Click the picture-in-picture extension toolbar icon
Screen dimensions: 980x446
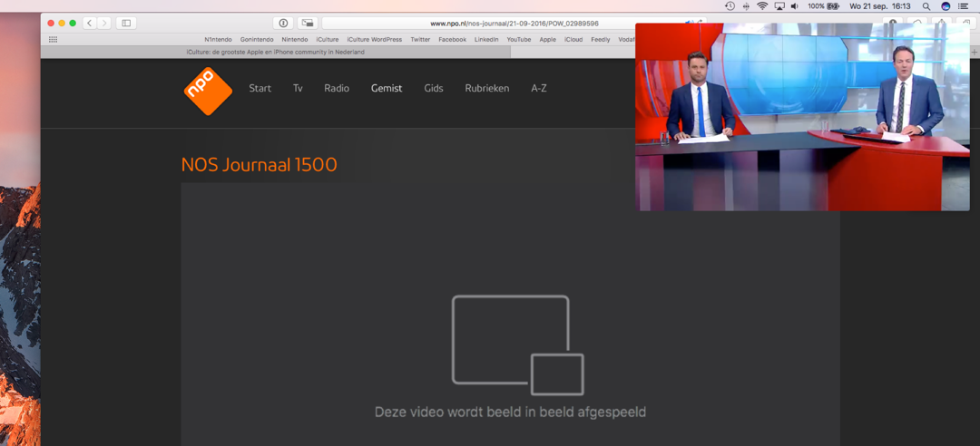pyautogui.click(x=307, y=23)
